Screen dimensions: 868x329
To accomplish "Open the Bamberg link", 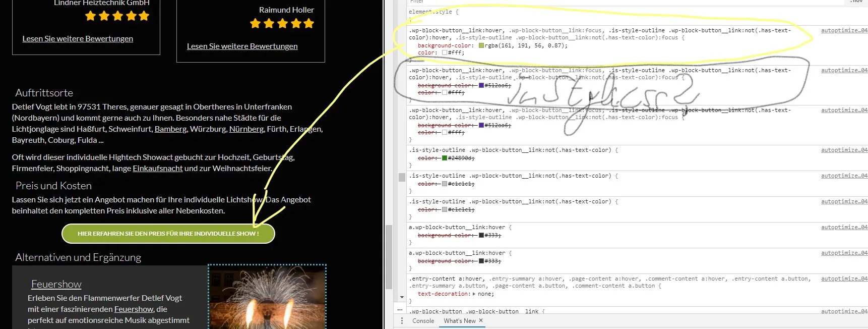I will tap(171, 129).
